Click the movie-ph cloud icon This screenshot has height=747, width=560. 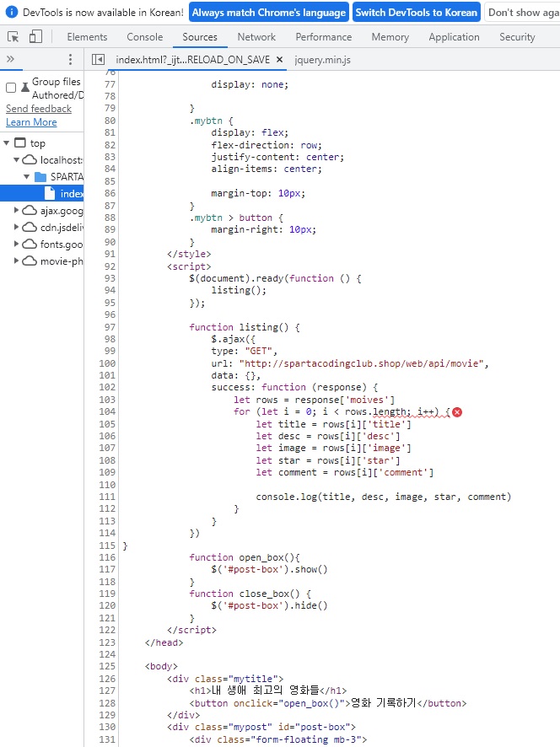coord(30,261)
